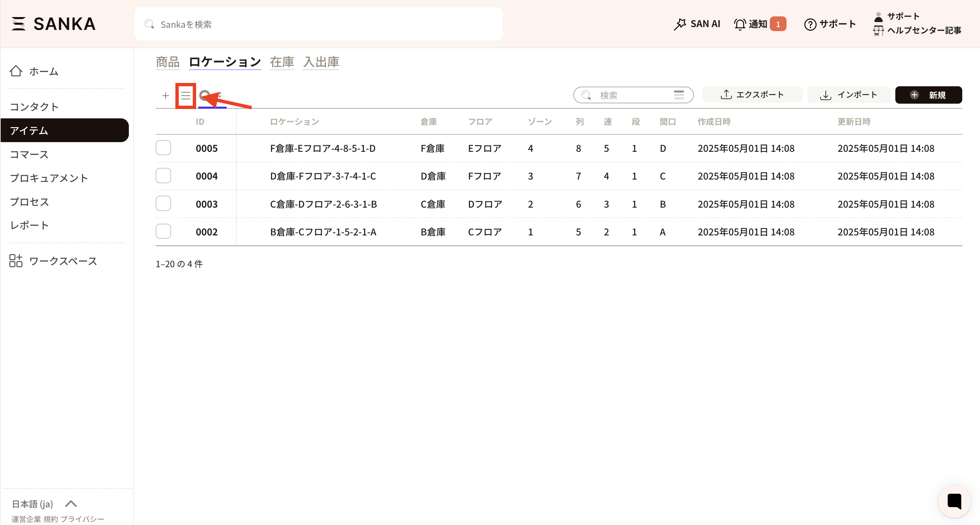This screenshot has width=980, height=525.
Task: Open the chat widget bubble
Action: pos(954,501)
